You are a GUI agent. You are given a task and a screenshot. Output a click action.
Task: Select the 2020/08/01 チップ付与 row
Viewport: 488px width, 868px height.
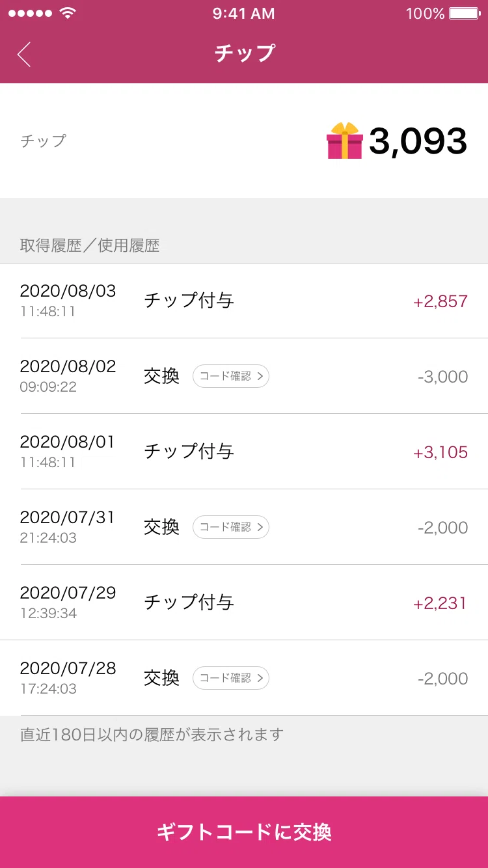point(244,452)
